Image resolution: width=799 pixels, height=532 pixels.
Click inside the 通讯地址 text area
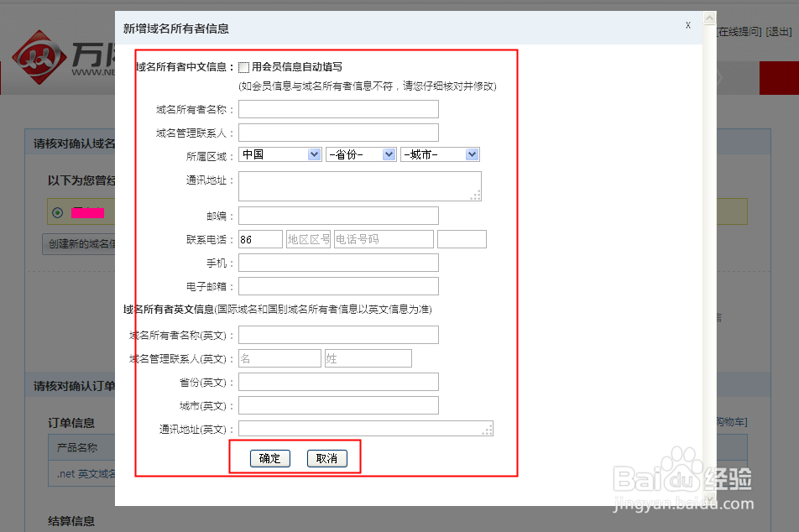[x=359, y=185]
